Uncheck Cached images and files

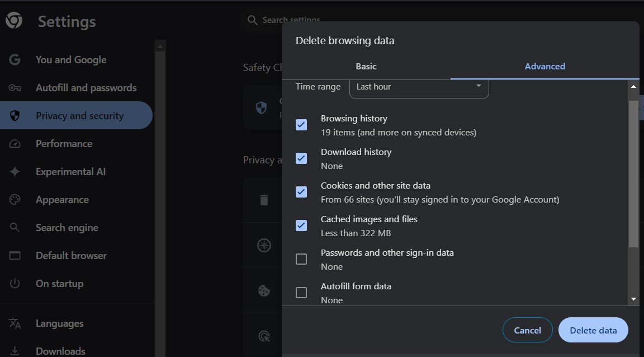pyautogui.click(x=301, y=226)
